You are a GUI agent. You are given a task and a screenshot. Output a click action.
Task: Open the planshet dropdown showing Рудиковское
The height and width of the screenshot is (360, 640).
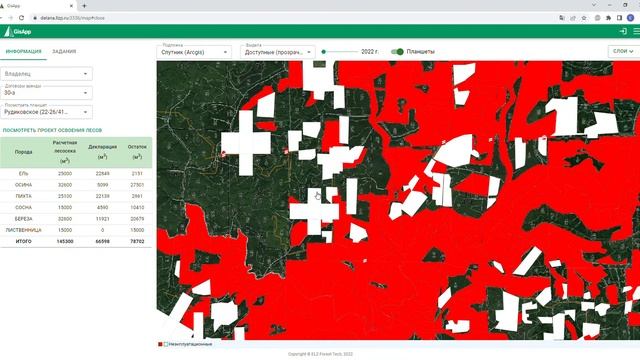[46, 111]
